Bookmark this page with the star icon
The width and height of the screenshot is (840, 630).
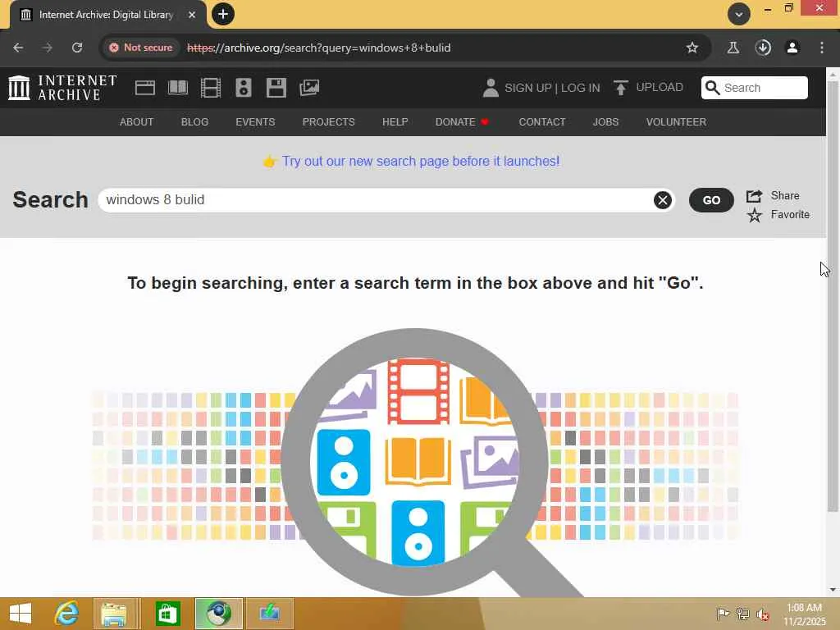point(692,48)
